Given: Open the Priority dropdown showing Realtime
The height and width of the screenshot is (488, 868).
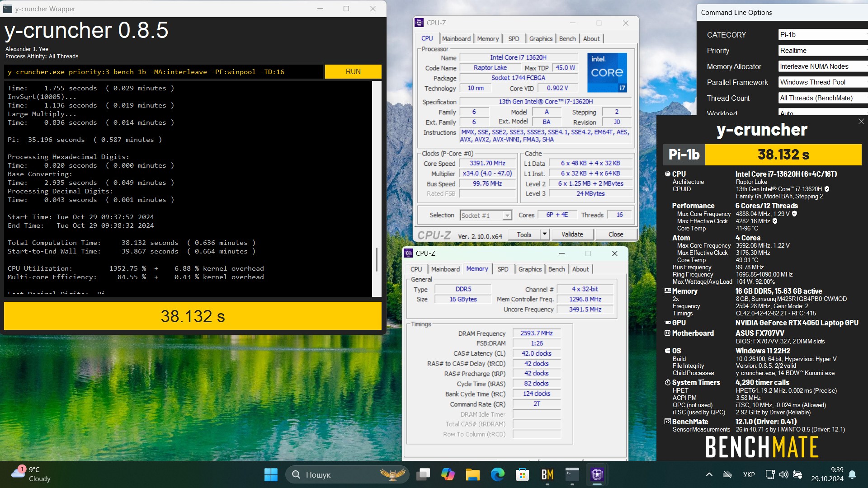Looking at the screenshot, I should (823, 51).
